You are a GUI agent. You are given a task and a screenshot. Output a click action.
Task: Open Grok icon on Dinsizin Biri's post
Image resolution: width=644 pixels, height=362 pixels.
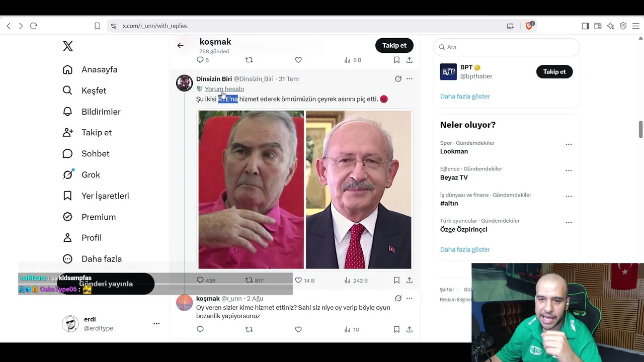(398, 79)
